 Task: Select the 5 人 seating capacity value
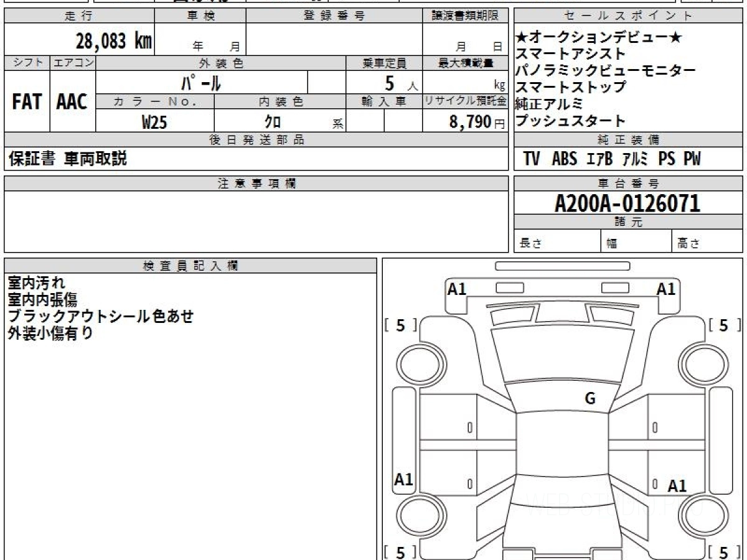(402, 82)
